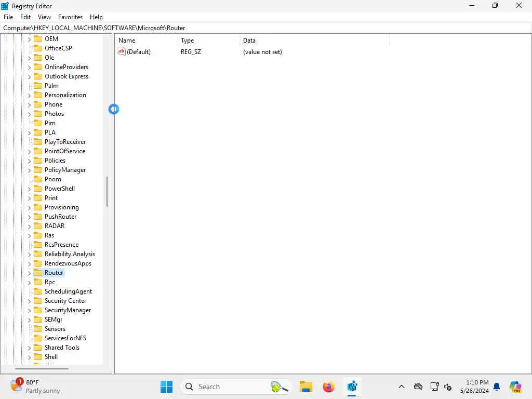532x399 pixels.
Task: Click the REG_SZ type cell
Action: tap(191, 52)
